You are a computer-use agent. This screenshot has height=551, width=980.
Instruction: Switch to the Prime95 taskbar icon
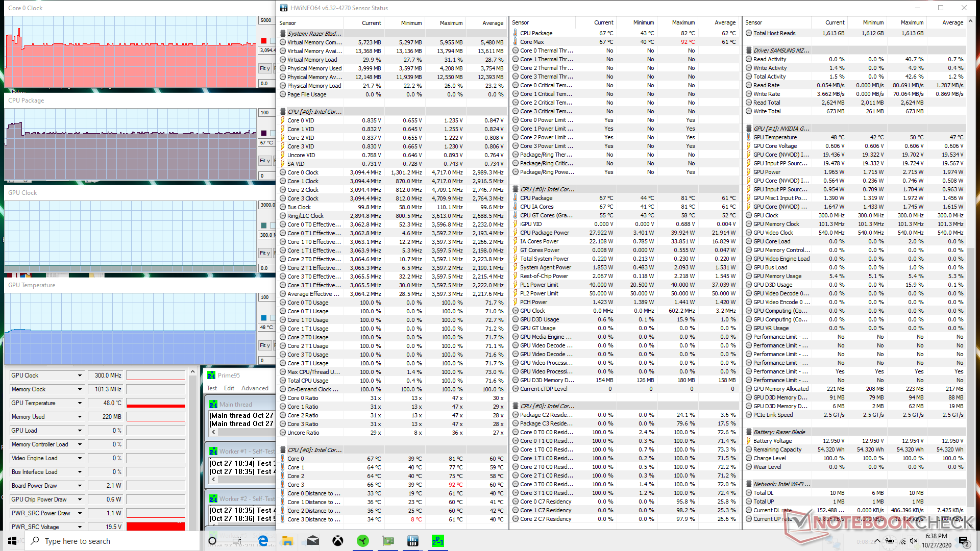pyautogui.click(x=438, y=541)
